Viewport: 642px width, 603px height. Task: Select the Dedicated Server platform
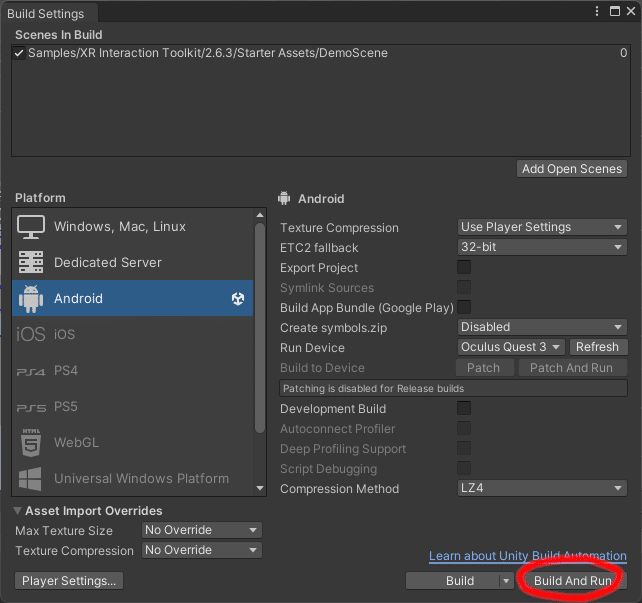[133, 262]
